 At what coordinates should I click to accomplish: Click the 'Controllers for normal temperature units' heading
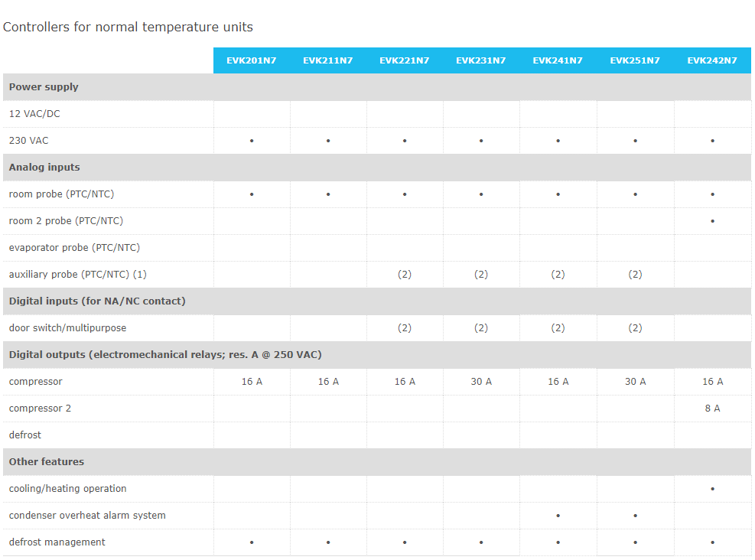[128, 27]
